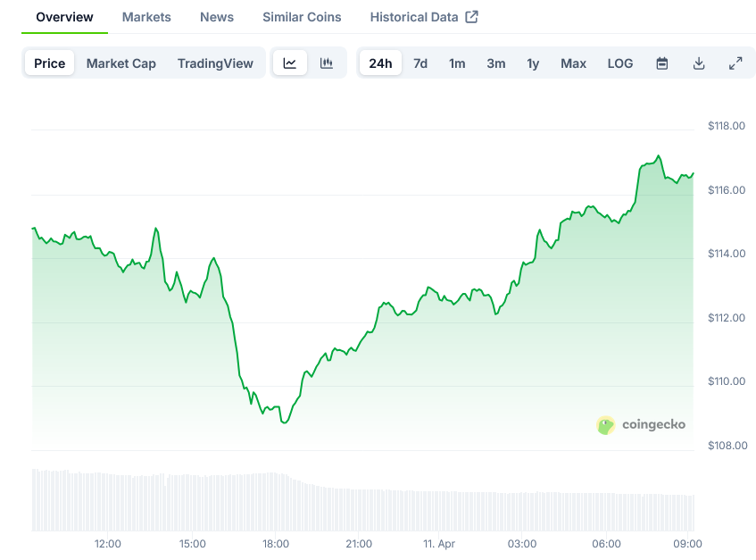756x560 pixels.
Task: Choose the 1m time range
Action: [457, 63]
